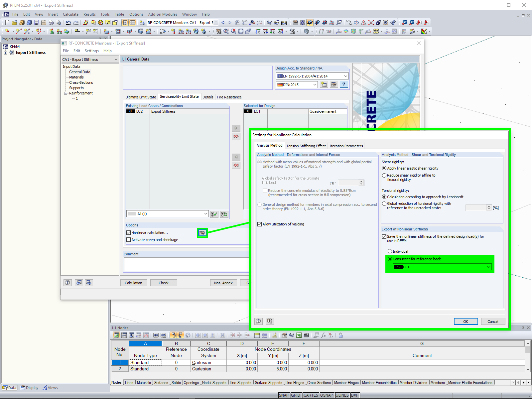The height and width of the screenshot is (399, 532).
Task: Click the Nat. Annex button
Action: [x=223, y=283]
